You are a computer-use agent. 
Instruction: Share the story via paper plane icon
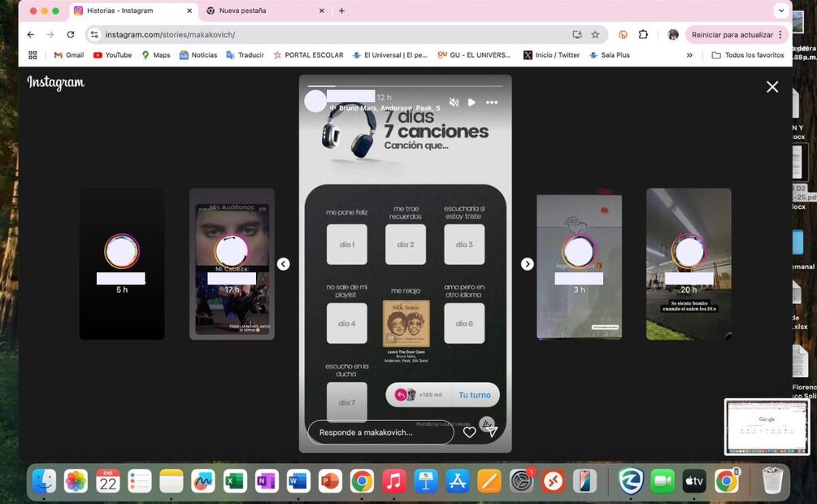click(492, 432)
